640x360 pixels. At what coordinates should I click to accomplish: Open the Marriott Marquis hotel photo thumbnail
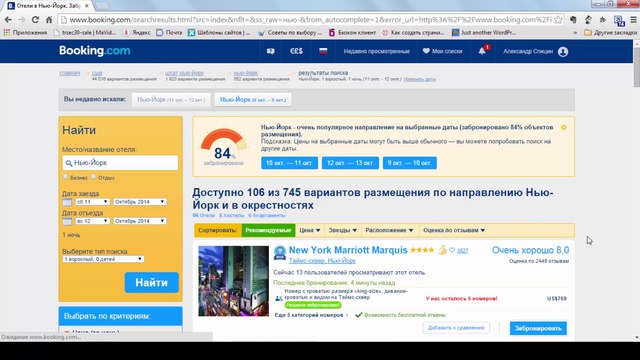[233, 281]
